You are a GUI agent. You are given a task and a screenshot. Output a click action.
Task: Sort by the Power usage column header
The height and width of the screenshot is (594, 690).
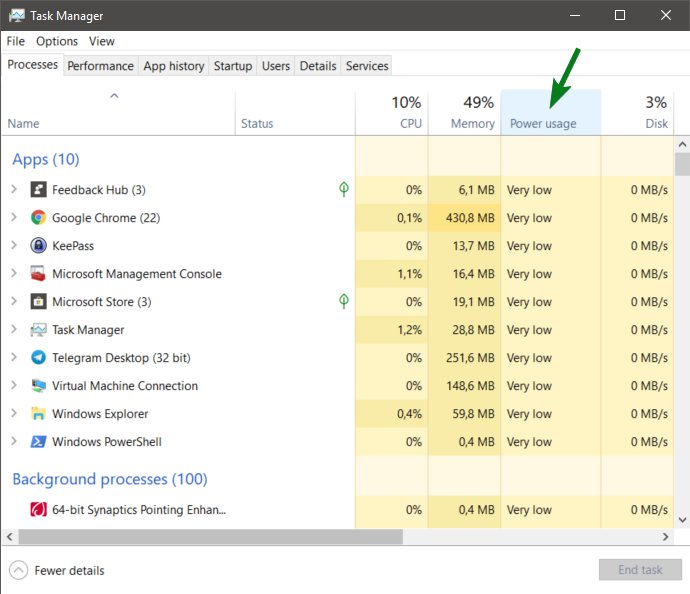[x=551, y=113]
